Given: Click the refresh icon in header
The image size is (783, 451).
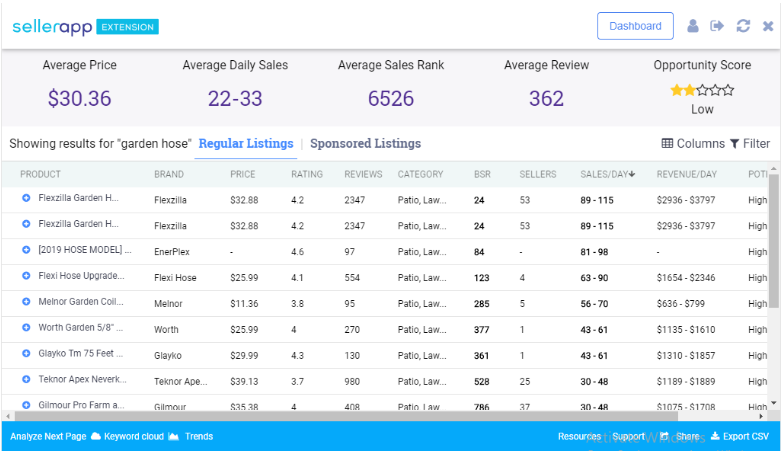Looking at the screenshot, I should [743, 26].
